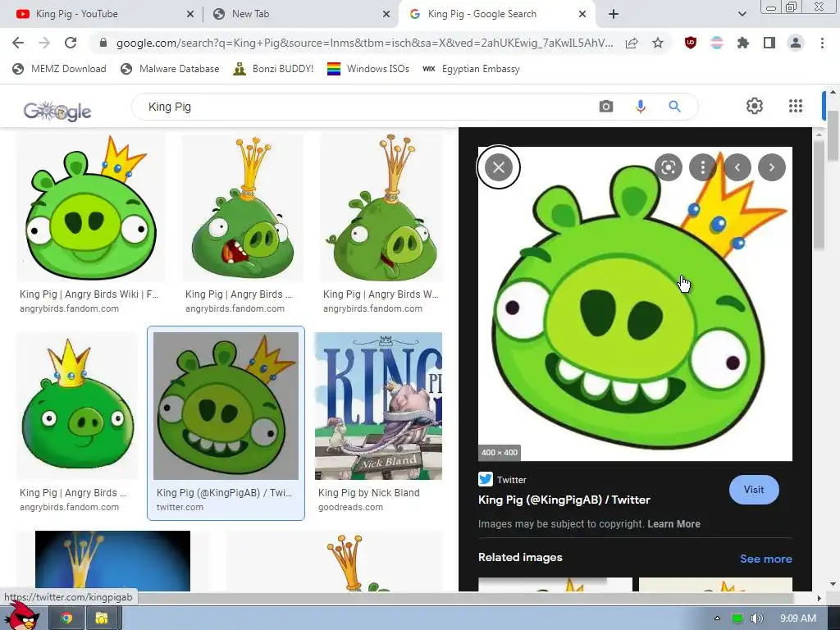
Task: Search inside image with the Lens icon
Action: [668, 167]
